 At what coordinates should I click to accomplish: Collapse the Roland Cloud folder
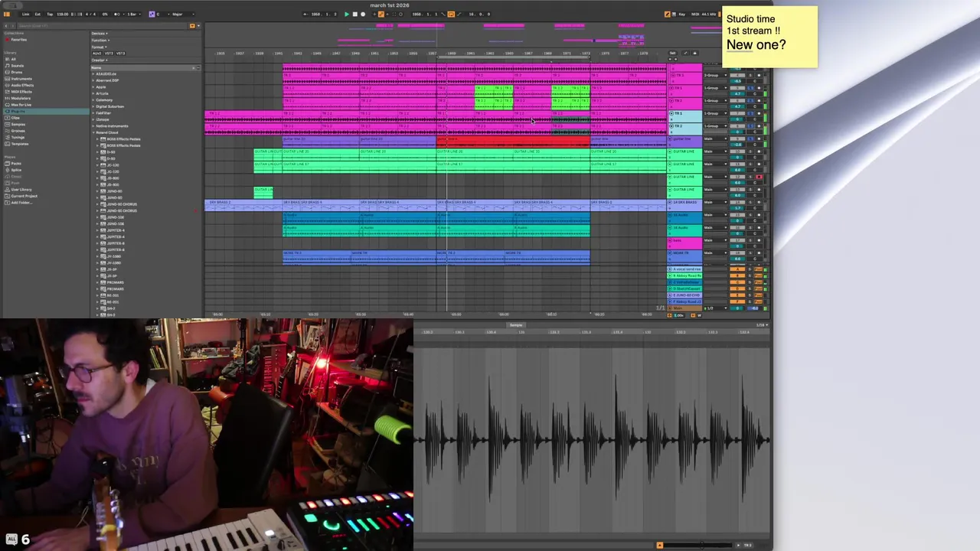[x=93, y=132]
